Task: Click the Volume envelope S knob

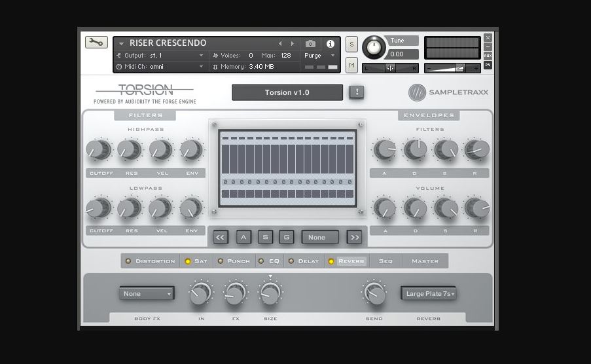Action: tap(446, 208)
